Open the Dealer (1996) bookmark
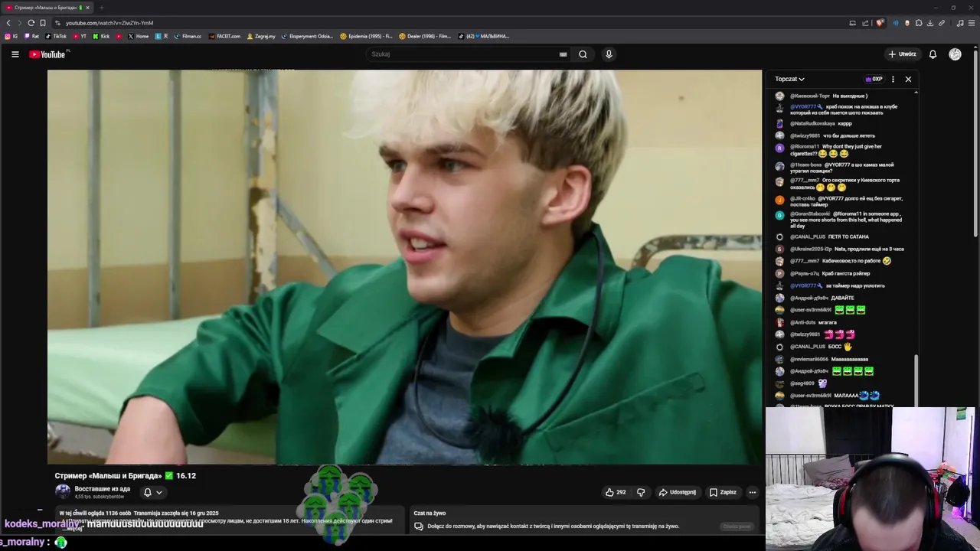 (425, 36)
